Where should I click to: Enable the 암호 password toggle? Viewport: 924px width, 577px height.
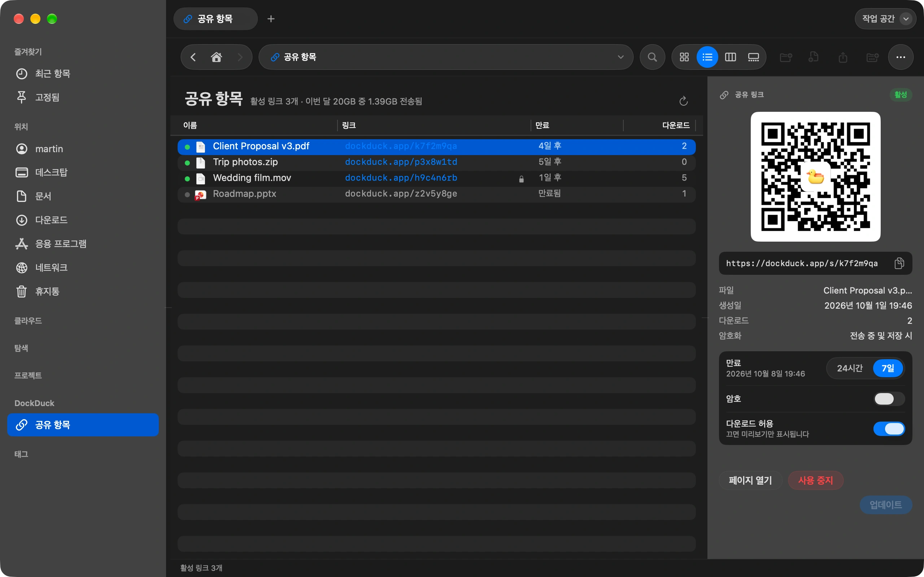tap(889, 399)
